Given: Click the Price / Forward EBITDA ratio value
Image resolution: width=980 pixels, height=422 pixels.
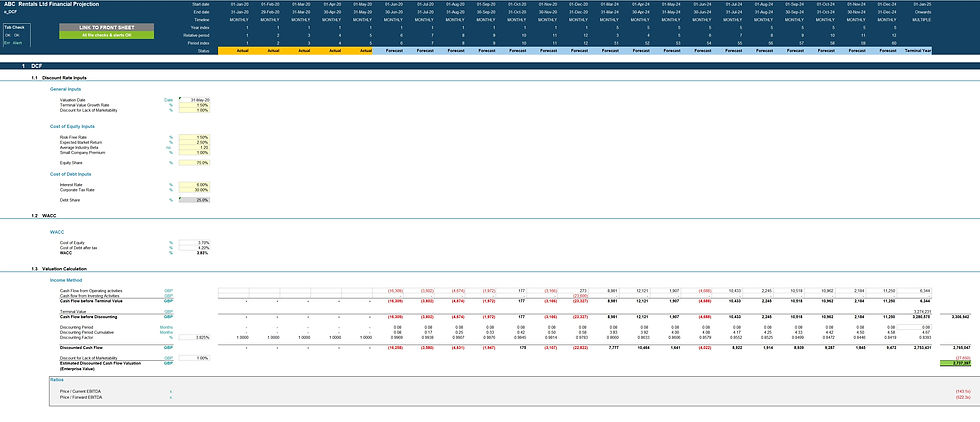Looking at the screenshot, I should [x=962, y=397].
